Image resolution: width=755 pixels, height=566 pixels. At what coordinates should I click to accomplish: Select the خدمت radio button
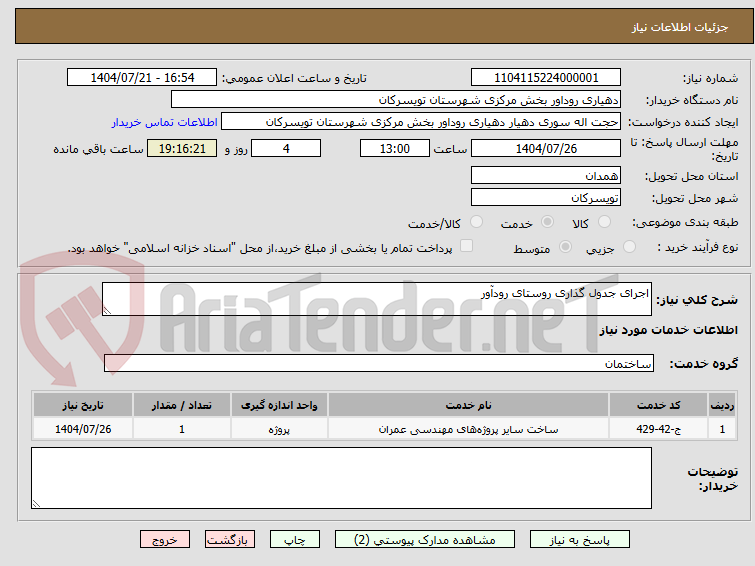coord(547,222)
